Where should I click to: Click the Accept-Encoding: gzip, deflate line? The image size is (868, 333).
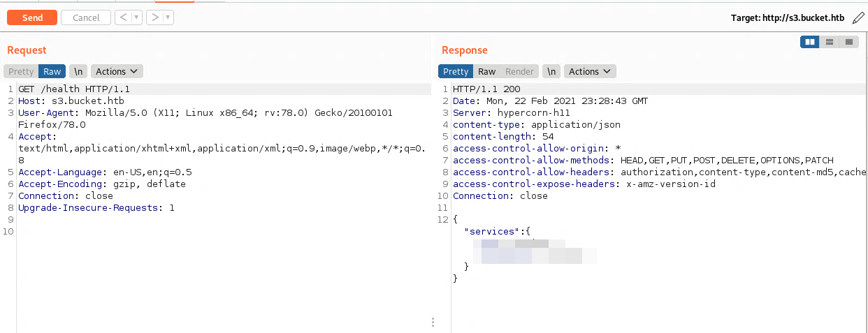pos(102,184)
